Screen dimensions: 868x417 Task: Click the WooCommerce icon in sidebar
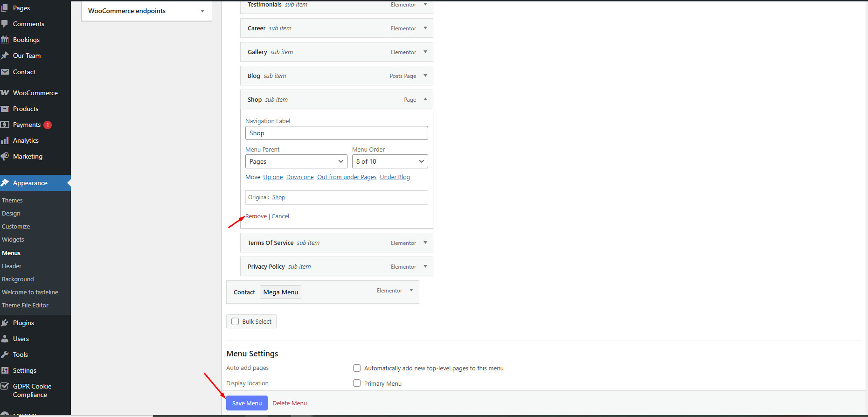(5, 93)
